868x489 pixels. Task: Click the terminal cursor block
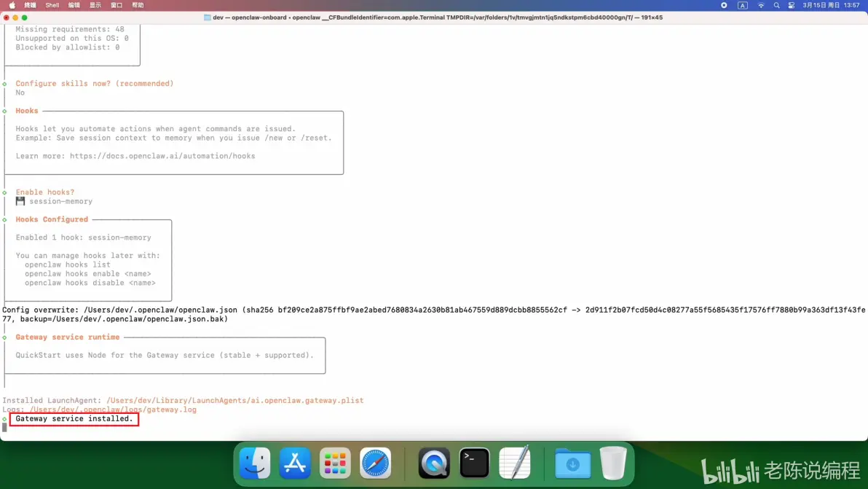click(4, 428)
